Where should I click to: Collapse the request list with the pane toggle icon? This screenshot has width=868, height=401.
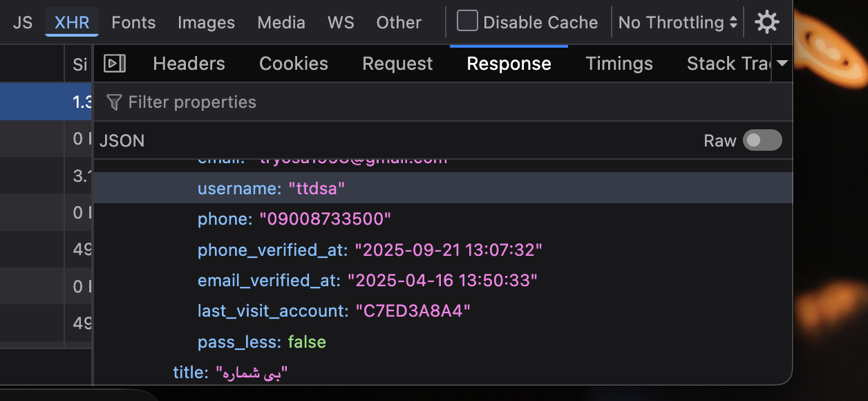coord(114,64)
